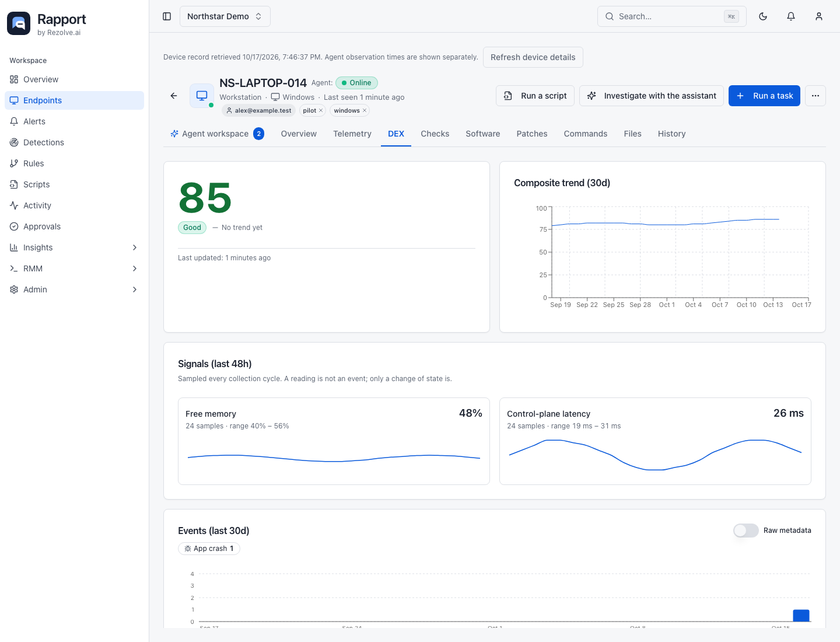Click the alex@example.test user chip
The height and width of the screenshot is (642, 840).
(x=258, y=110)
